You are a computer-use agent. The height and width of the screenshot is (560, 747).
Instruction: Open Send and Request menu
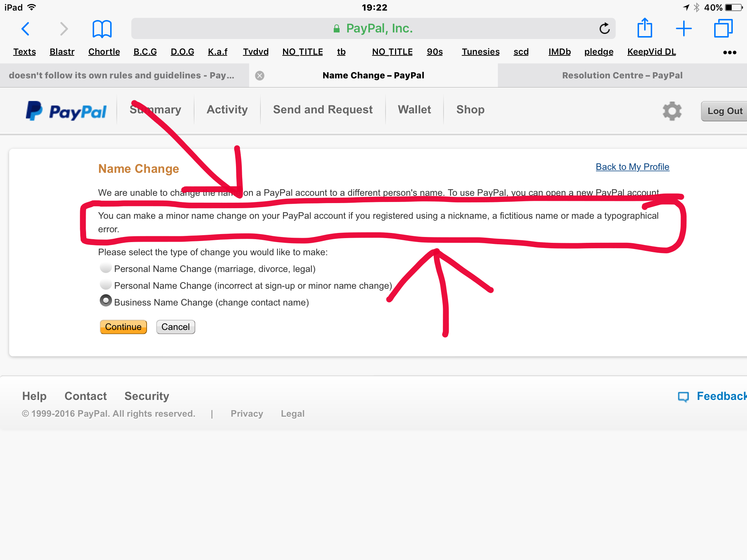tap(323, 110)
